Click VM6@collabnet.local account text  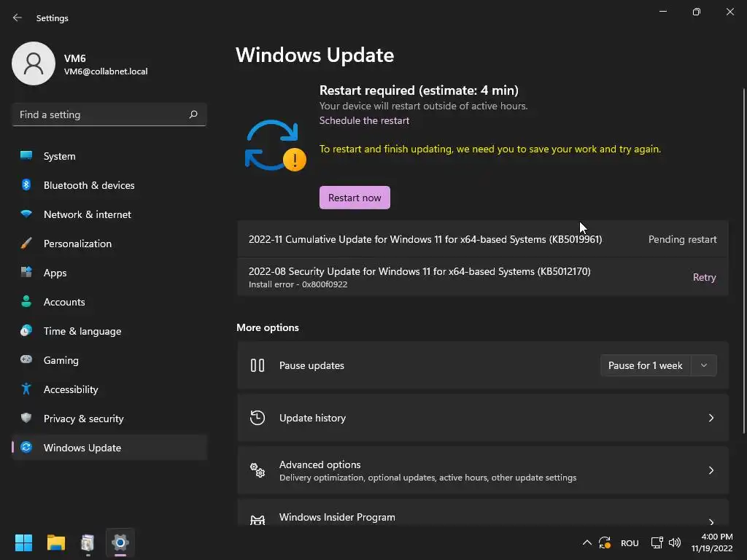click(106, 71)
